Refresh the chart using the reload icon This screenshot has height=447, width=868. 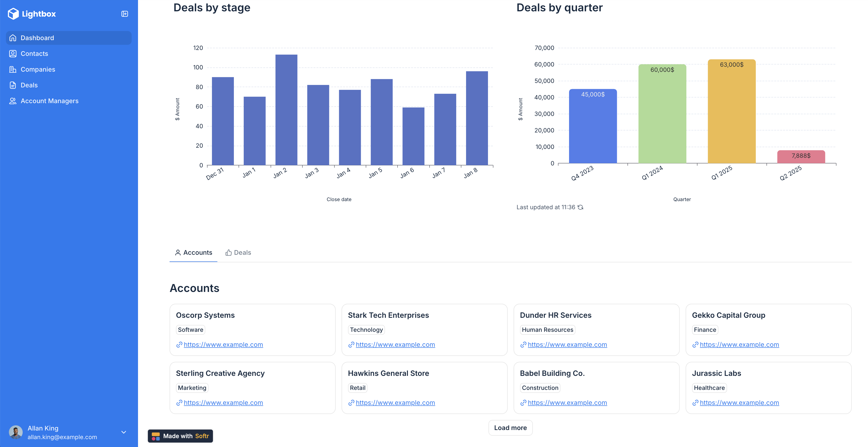[580, 207]
